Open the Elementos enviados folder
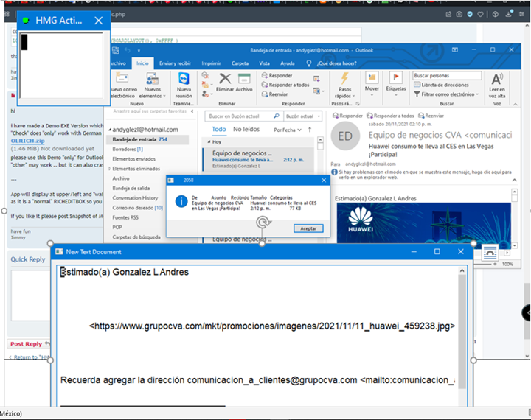The image size is (531, 420). 134,159
